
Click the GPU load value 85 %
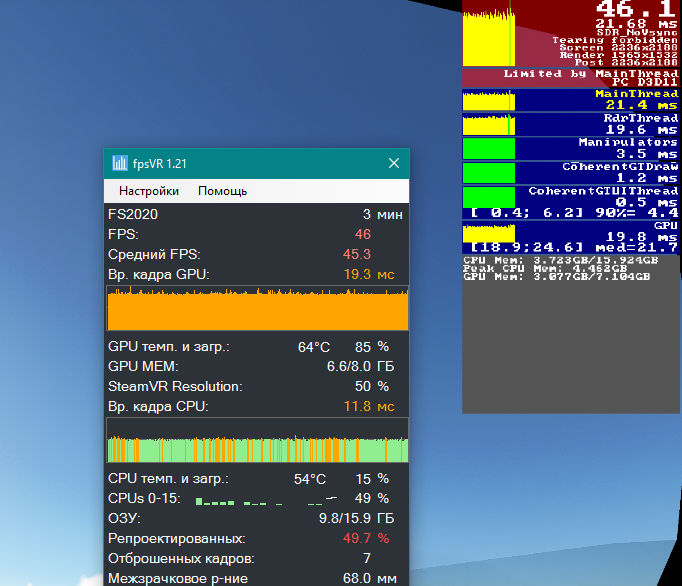pyautogui.click(x=372, y=347)
